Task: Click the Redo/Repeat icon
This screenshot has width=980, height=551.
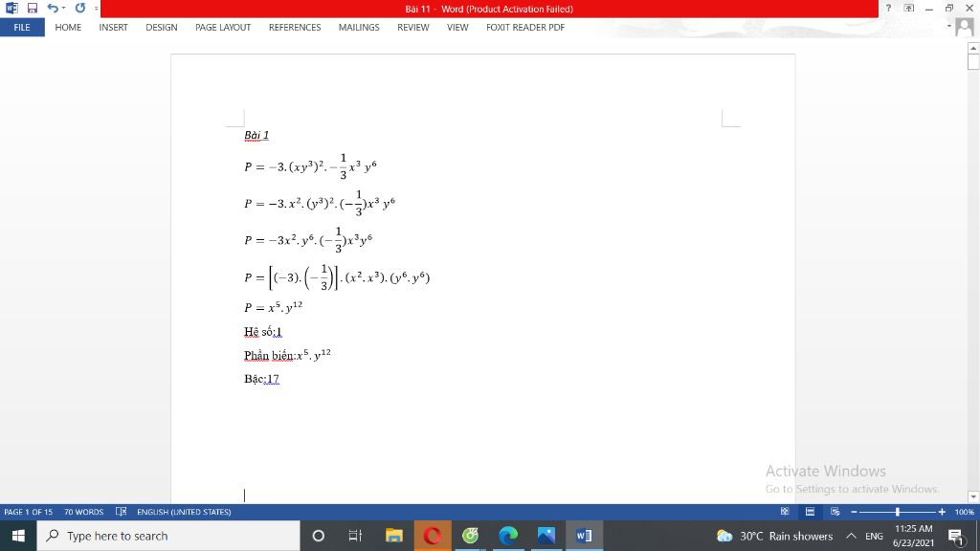Action: [80, 8]
